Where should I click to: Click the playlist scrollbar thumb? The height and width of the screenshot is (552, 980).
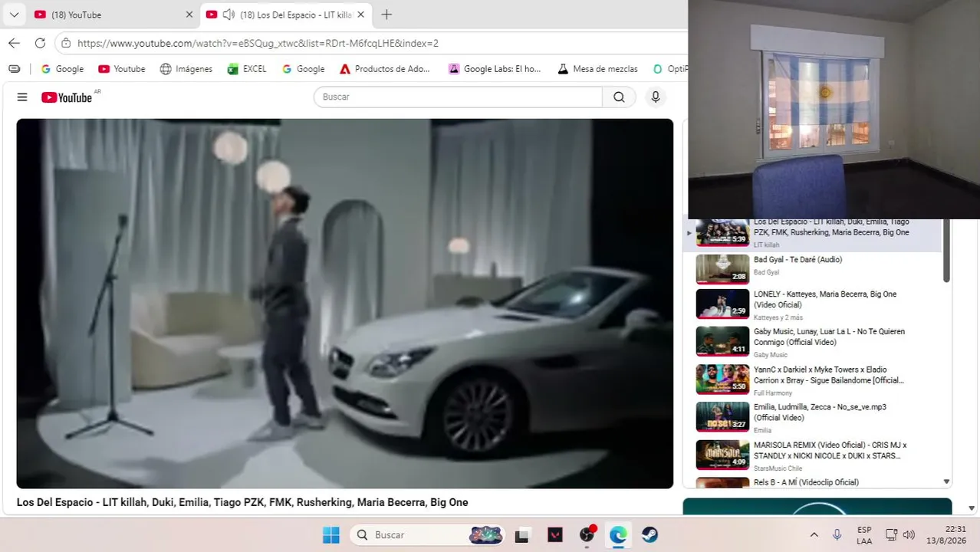[946, 251]
